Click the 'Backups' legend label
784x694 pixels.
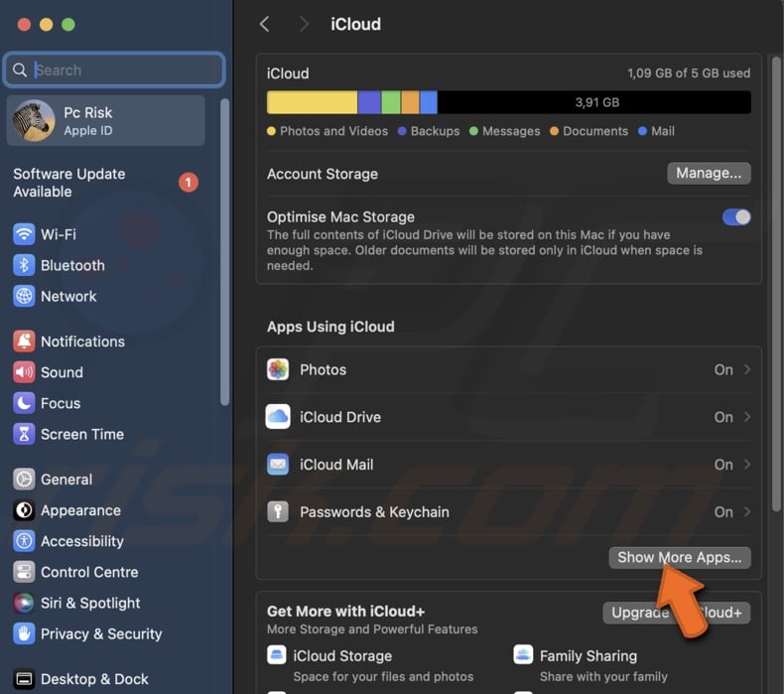[x=435, y=131]
